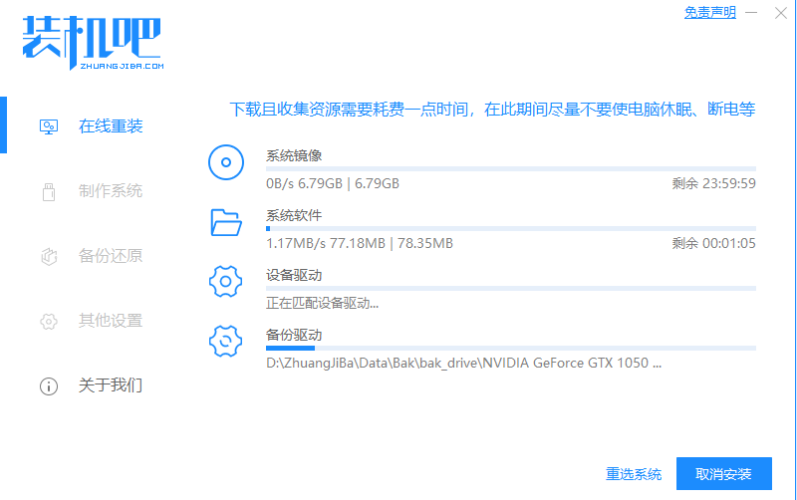Click the monitor icon beside 在线重装

47,127
